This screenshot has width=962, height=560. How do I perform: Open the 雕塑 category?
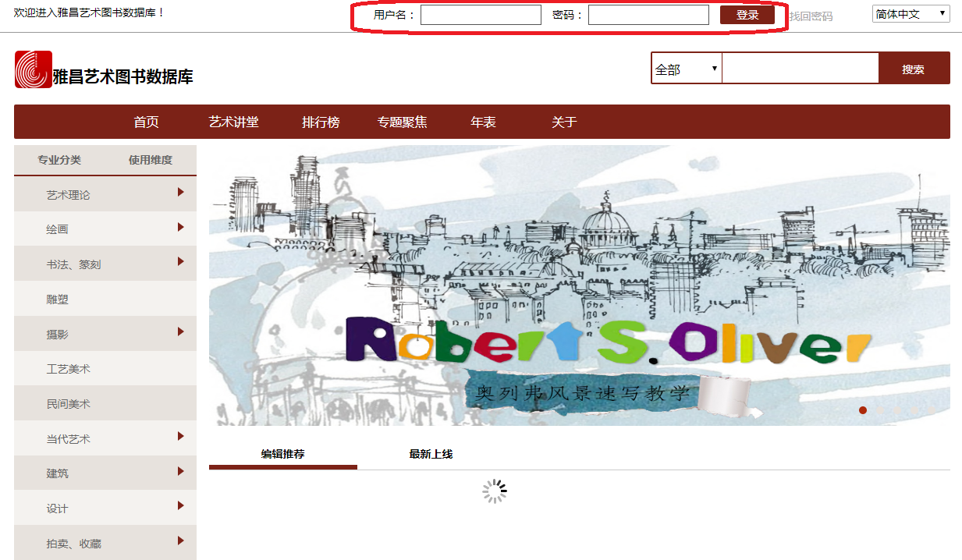(58, 299)
